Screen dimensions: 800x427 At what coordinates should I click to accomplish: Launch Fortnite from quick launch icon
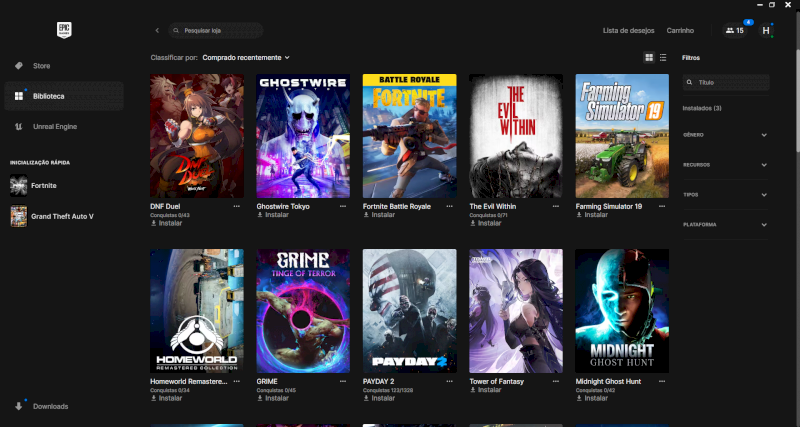[18, 186]
